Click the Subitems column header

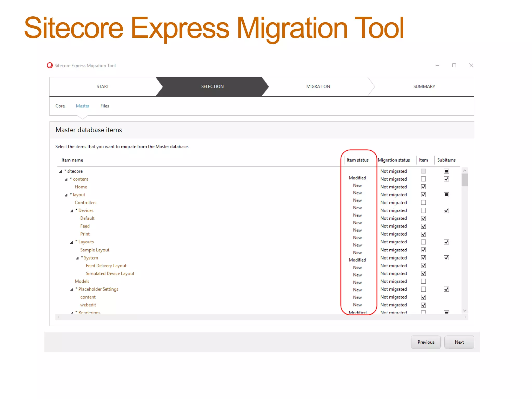tap(446, 160)
